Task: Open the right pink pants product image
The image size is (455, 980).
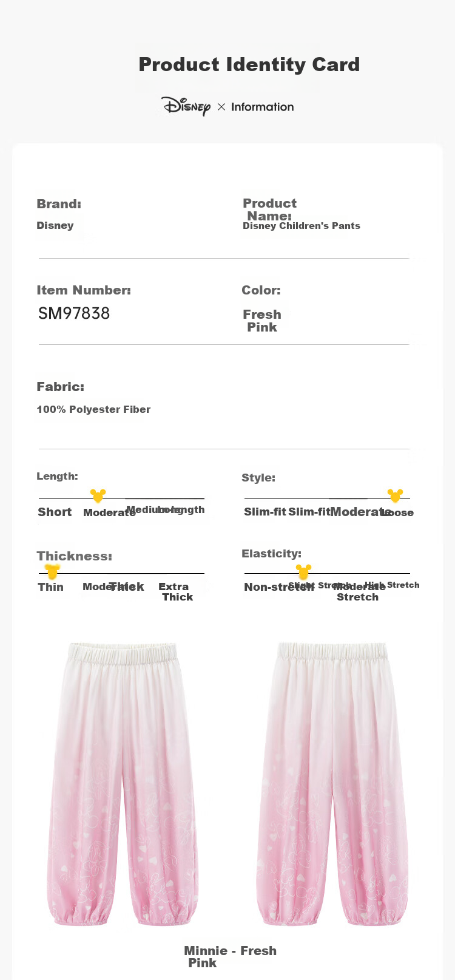Action: (x=332, y=783)
